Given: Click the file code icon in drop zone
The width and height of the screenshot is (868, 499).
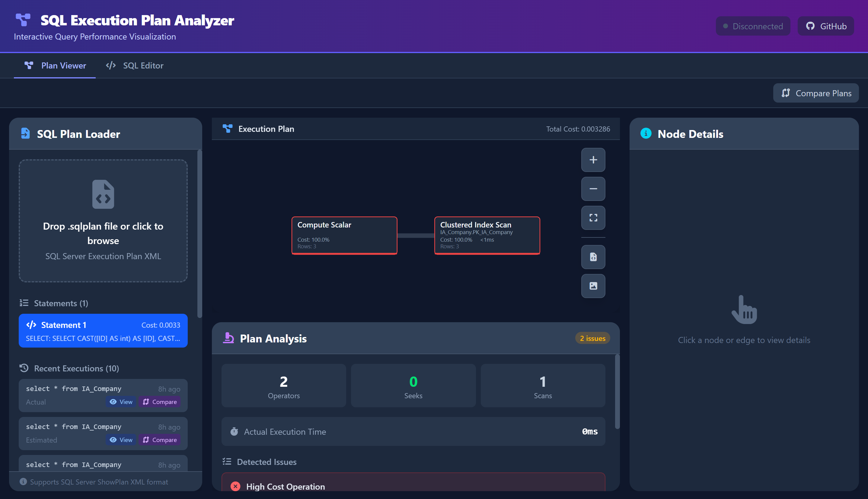Looking at the screenshot, I should 103,194.
